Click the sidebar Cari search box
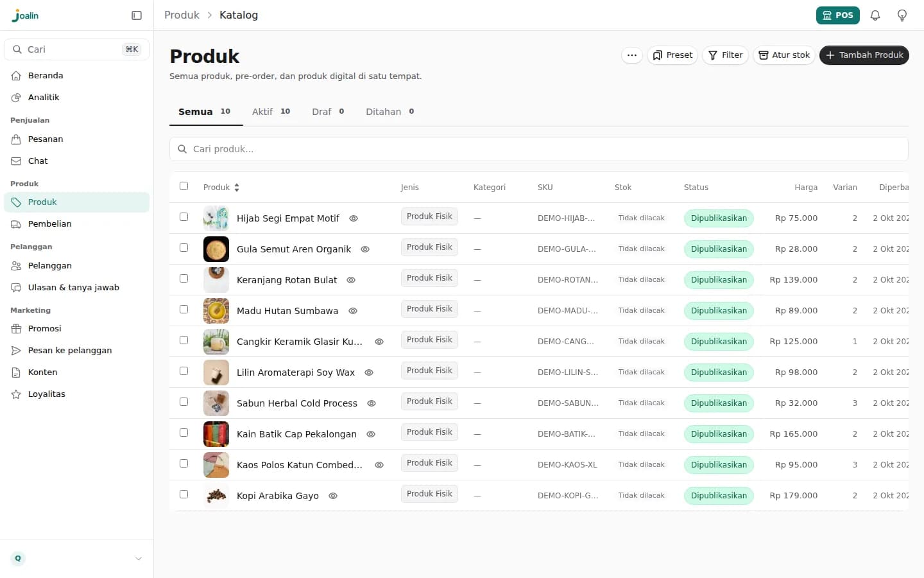 (x=77, y=49)
